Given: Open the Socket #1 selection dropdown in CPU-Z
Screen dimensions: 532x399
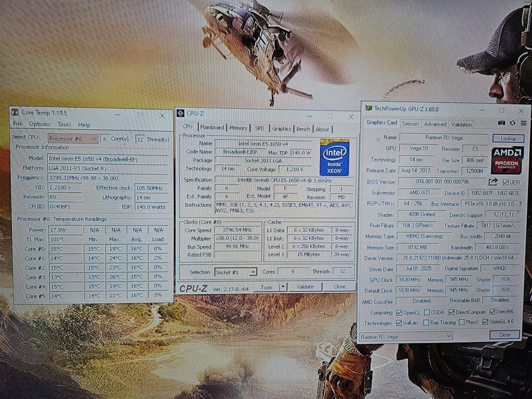Looking at the screenshot, I should pyautogui.click(x=235, y=272).
